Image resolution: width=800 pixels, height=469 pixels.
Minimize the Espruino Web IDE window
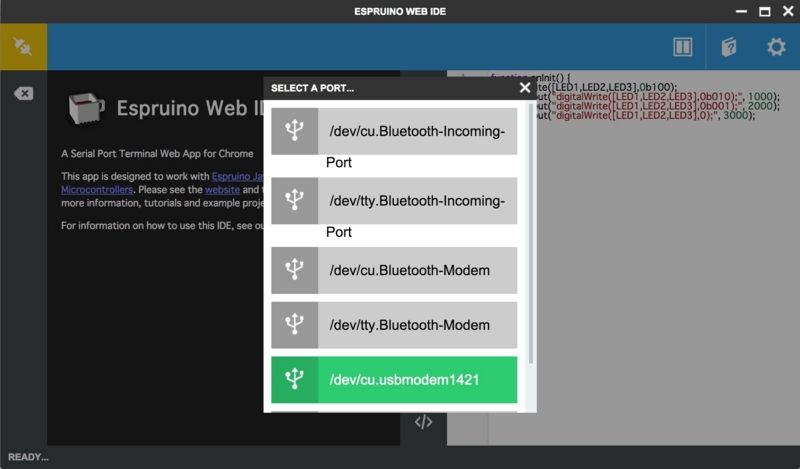point(741,11)
